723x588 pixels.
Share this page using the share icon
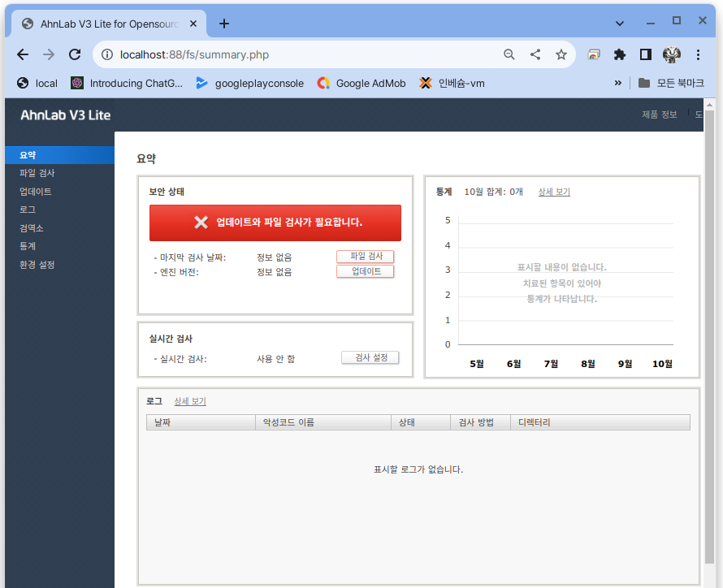point(535,55)
